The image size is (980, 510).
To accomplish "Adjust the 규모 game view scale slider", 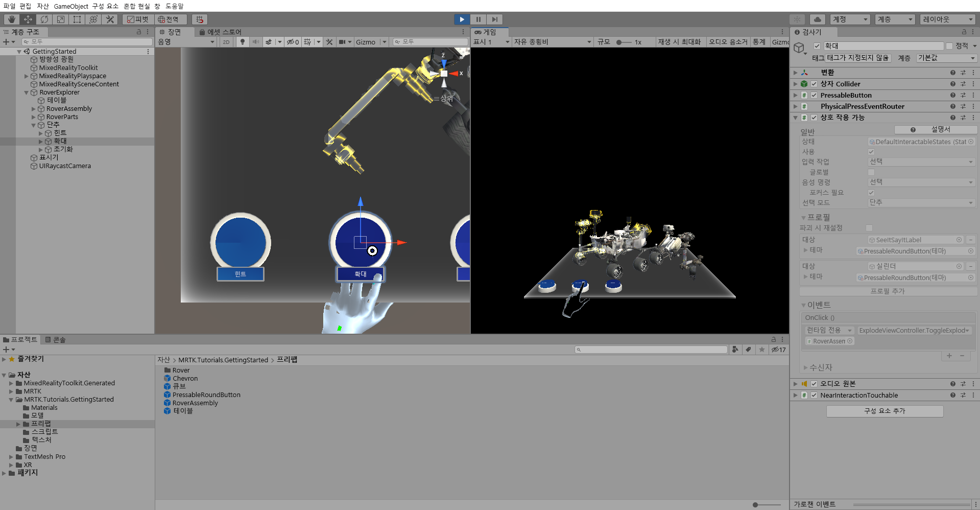I will (x=623, y=42).
